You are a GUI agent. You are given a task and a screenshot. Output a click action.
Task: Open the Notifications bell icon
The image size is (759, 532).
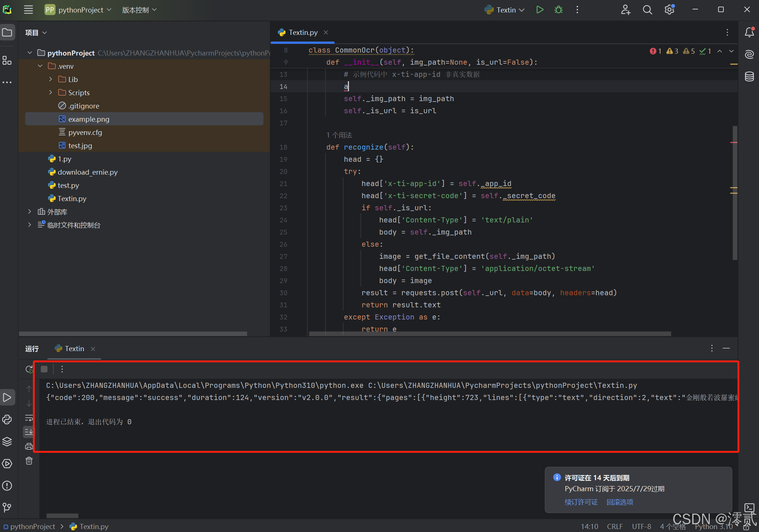click(749, 32)
